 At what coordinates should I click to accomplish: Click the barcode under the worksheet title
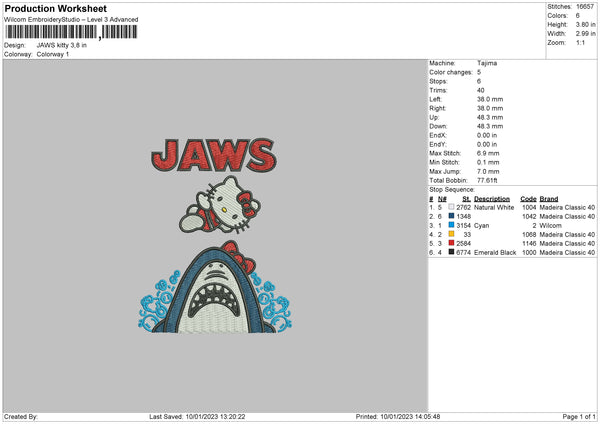pyautogui.click(x=71, y=32)
